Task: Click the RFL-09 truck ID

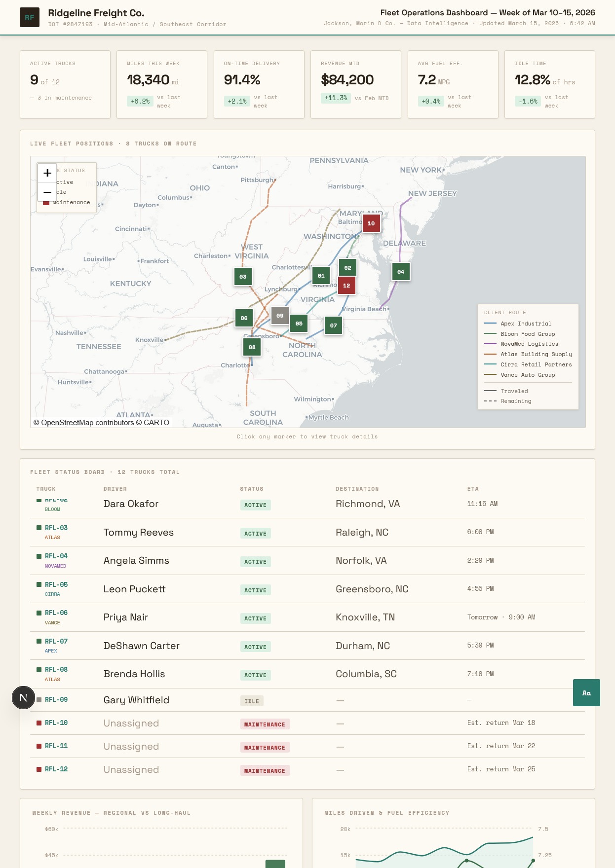Action: point(56,700)
